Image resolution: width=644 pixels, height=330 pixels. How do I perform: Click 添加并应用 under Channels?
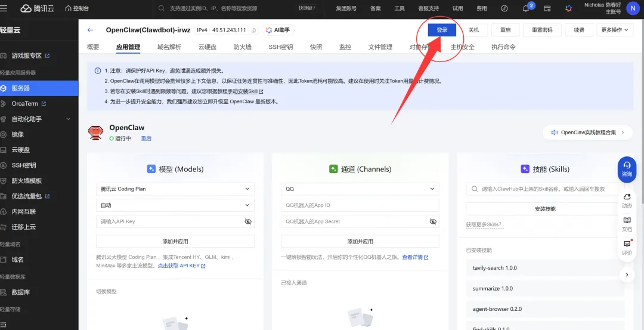coord(360,241)
